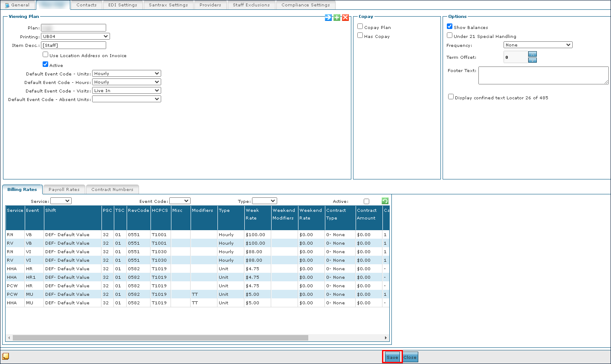611x364 pixels.
Task: Click the horizontal scrollbar of rates grid
Action: click(160, 338)
